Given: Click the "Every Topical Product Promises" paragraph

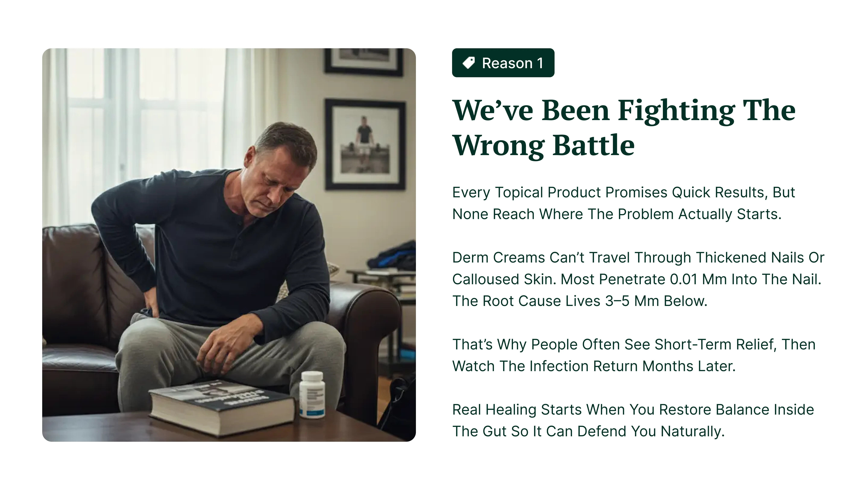Looking at the screenshot, I should click(x=623, y=203).
